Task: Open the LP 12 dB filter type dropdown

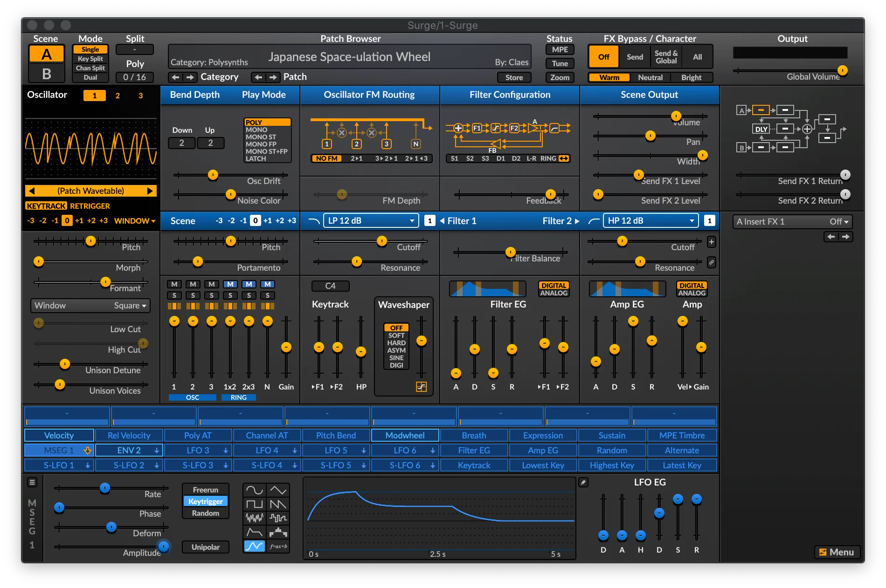Action: pyautogui.click(x=371, y=220)
